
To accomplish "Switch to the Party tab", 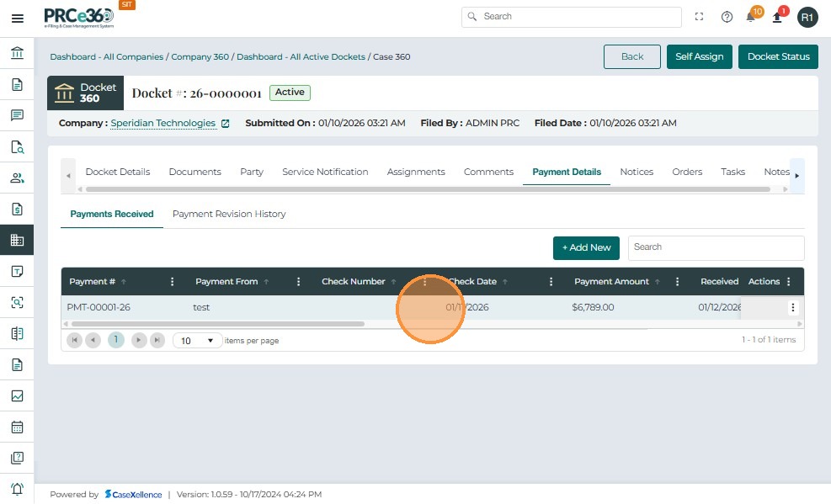I will click(x=251, y=172).
